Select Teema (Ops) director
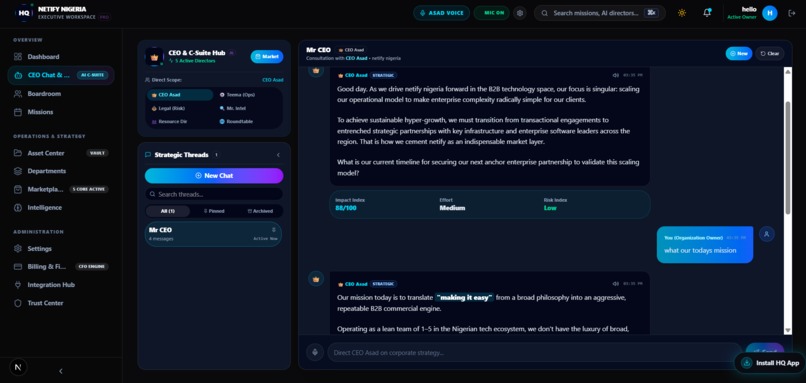The height and width of the screenshot is (383, 806). (x=237, y=95)
